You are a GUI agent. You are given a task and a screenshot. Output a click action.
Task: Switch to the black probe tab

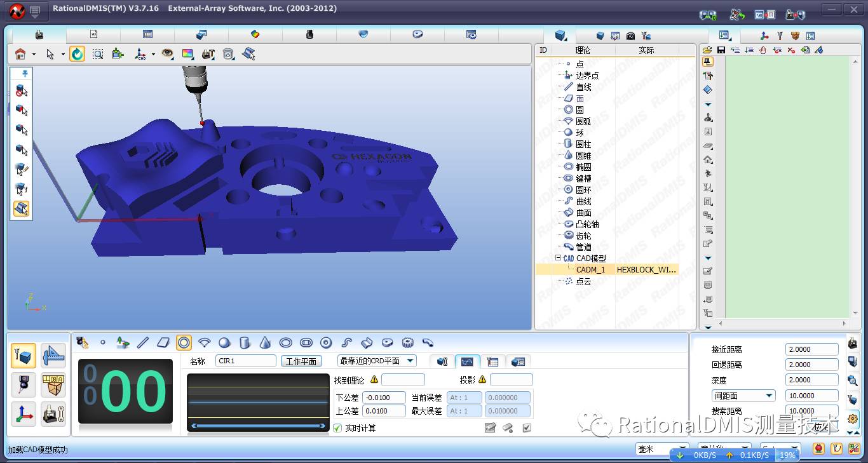click(309, 34)
